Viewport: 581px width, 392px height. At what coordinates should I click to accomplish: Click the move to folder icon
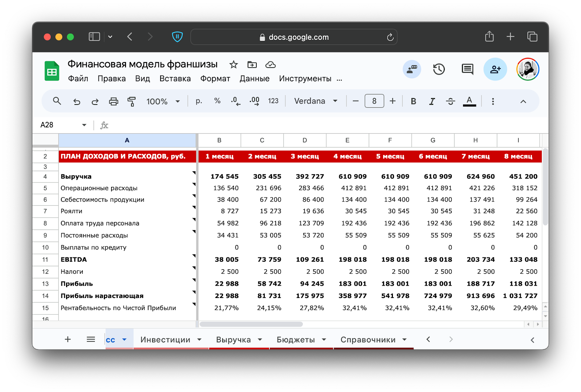point(252,65)
